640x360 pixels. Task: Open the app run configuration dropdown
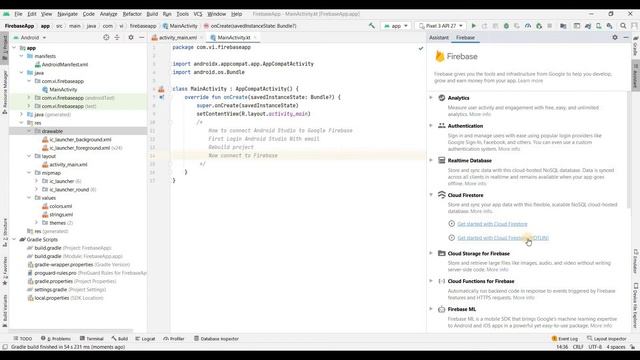(396, 26)
